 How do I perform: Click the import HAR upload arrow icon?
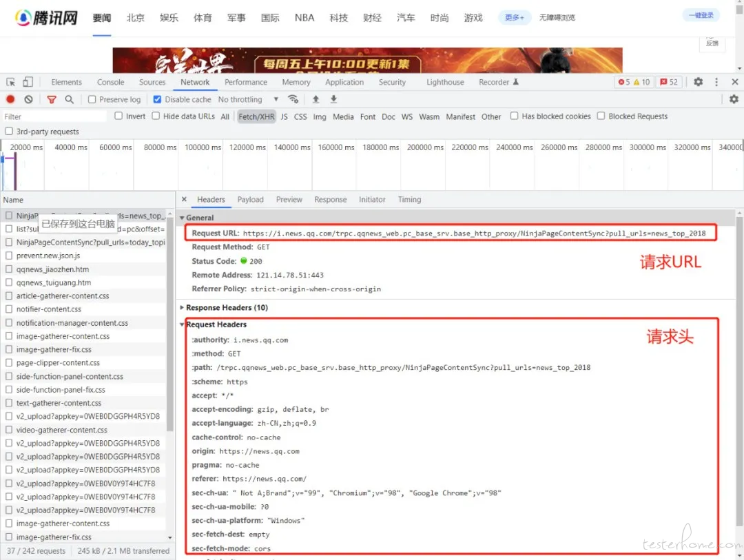click(x=316, y=99)
